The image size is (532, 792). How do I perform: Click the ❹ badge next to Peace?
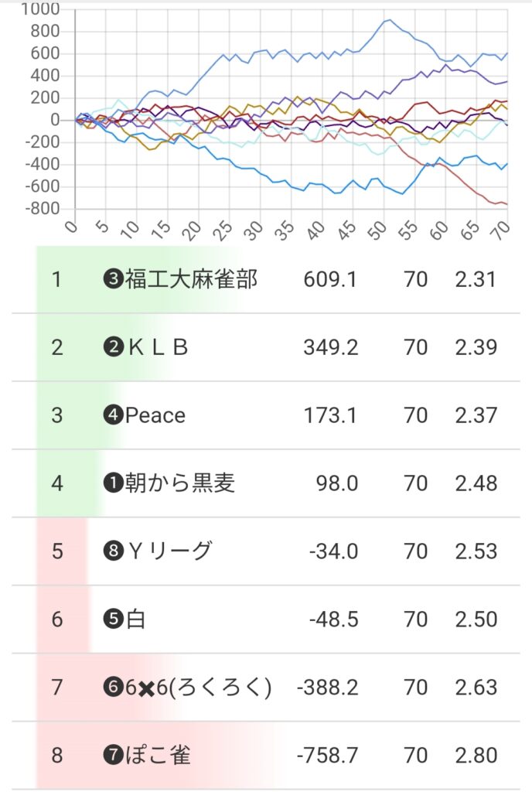tap(114, 415)
